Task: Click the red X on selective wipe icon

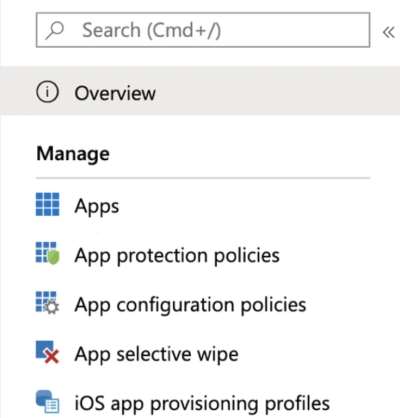Action: tap(52, 356)
